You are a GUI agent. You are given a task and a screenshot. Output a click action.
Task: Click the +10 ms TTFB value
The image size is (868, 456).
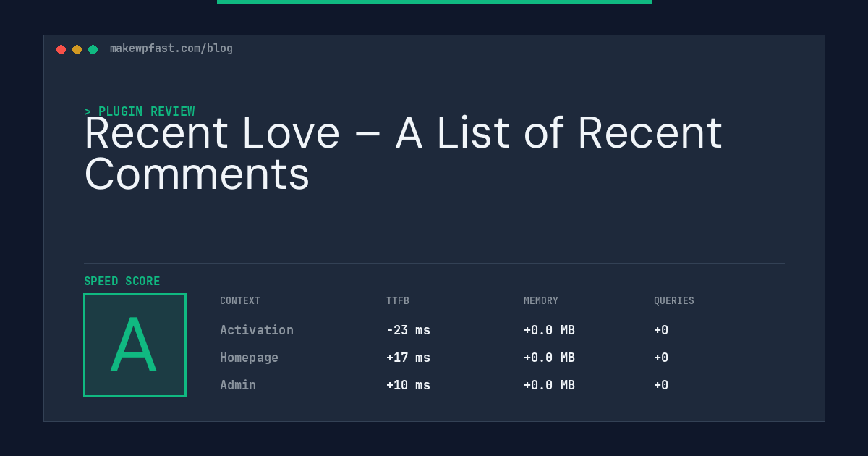tap(408, 385)
